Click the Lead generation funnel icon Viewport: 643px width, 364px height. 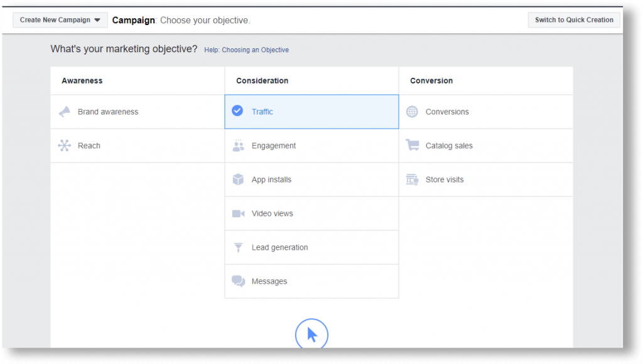(238, 248)
